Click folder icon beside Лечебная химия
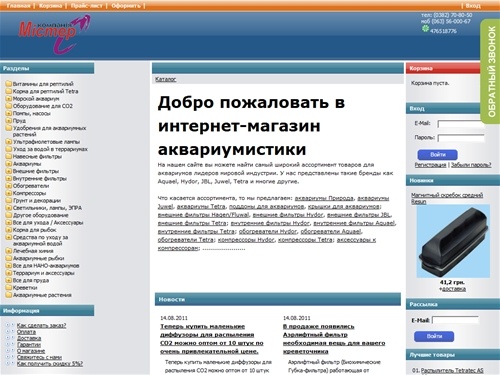Image resolution: width=500 pixels, height=375 pixels. [8, 251]
